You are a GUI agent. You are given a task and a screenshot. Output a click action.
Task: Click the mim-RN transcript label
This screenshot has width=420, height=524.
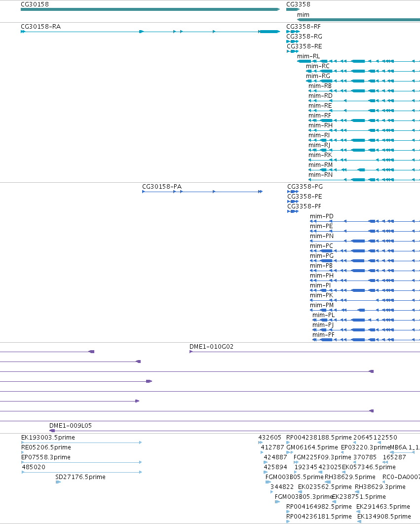[x=320, y=175]
